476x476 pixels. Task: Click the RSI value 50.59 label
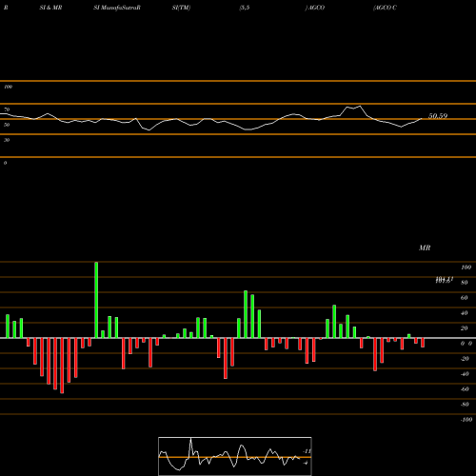coord(438,116)
